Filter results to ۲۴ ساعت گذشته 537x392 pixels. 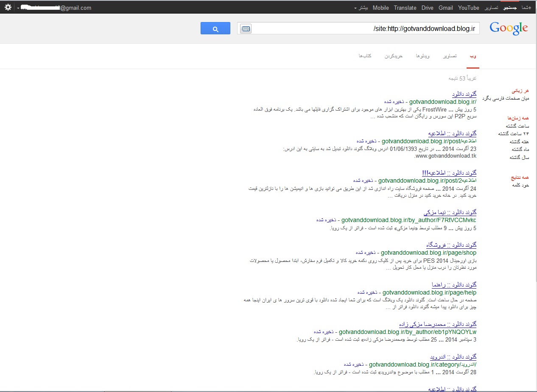(514, 133)
